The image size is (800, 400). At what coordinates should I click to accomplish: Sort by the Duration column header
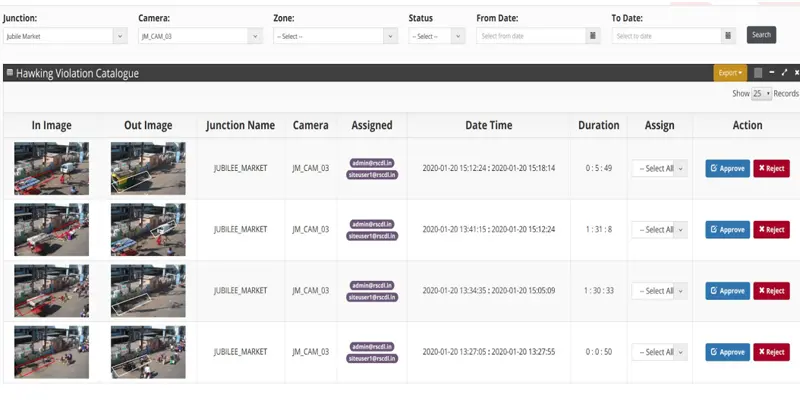click(599, 126)
